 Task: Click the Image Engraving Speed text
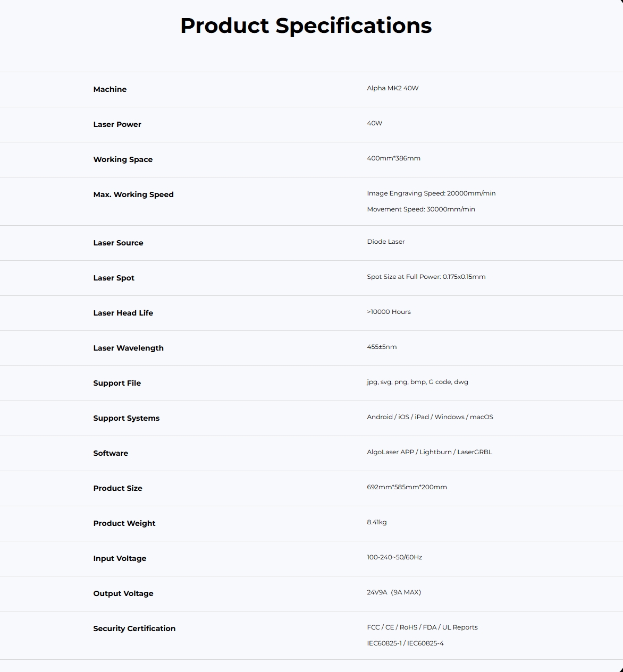click(x=431, y=193)
